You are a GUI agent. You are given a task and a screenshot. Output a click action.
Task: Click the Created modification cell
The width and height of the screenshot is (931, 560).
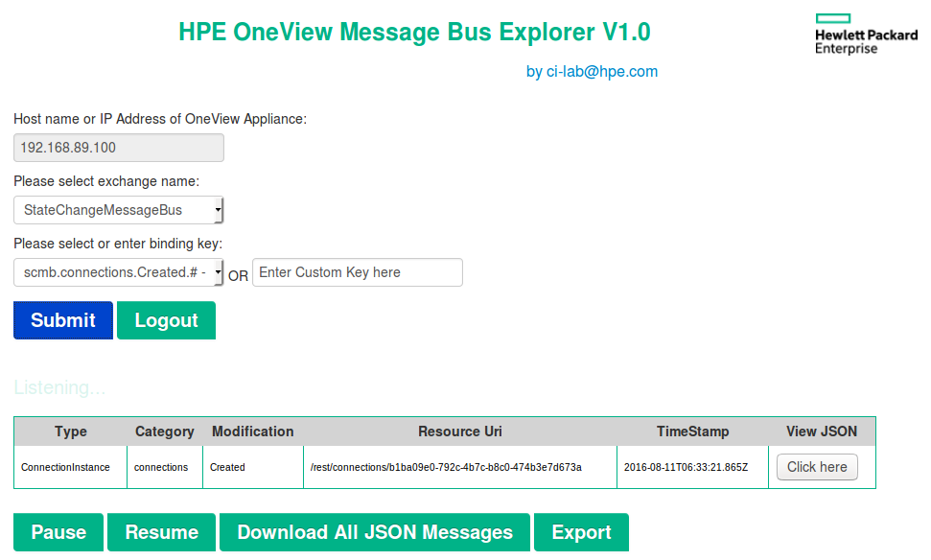(x=253, y=467)
